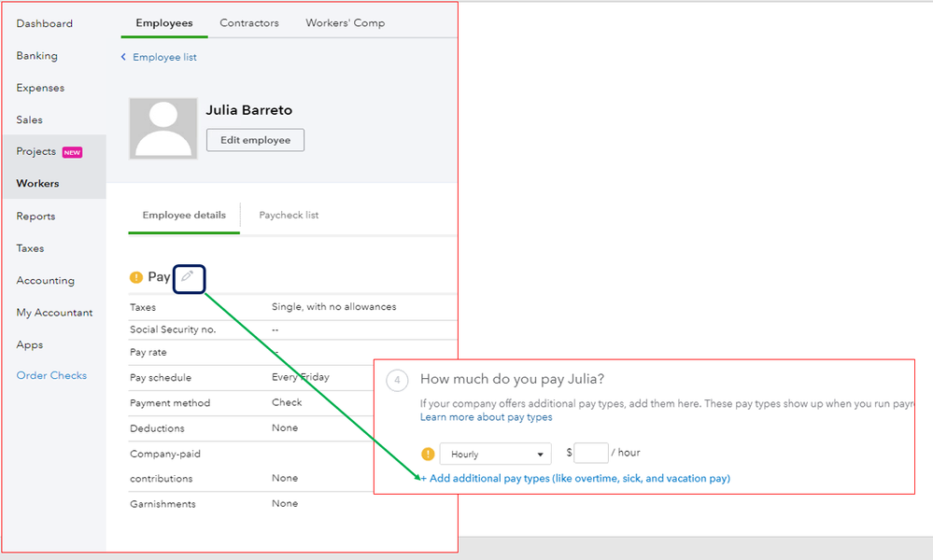Select the Employee details tab
The height and width of the screenshot is (560, 933).
(x=184, y=216)
